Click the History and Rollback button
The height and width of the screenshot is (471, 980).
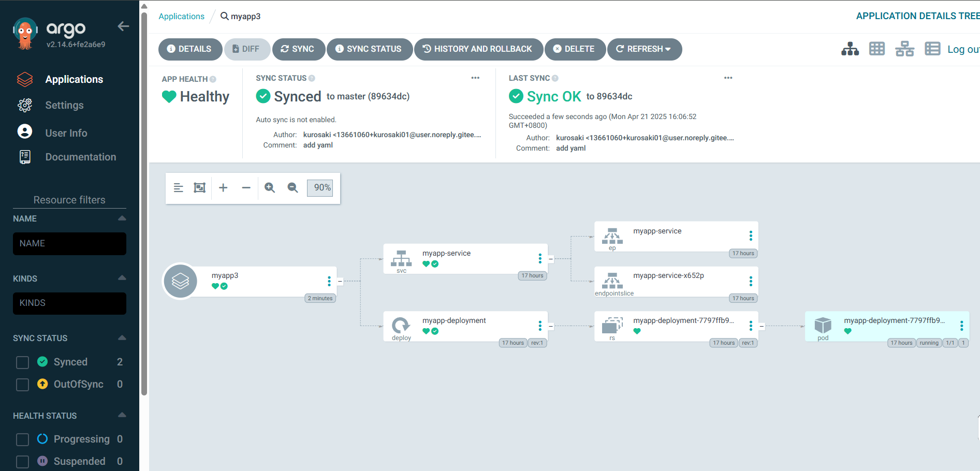tap(478, 49)
